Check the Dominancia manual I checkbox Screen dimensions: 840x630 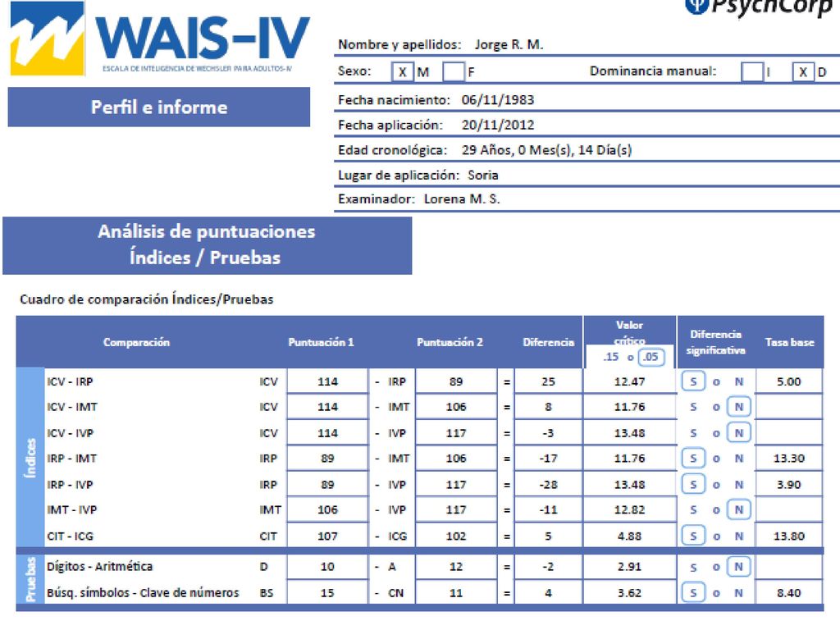pyautogui.click(x=751, y=72)
